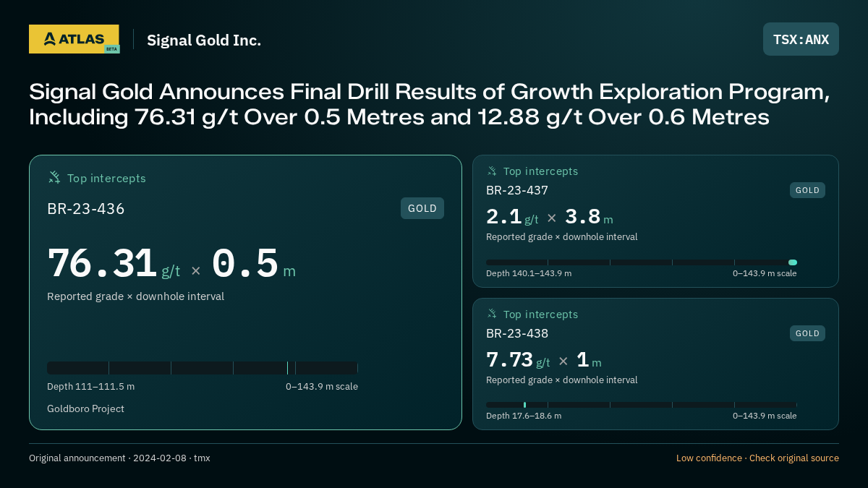This screenshot has height=488, width=868.
Task: Click the GOLD tag on BR-23-438
Action: [x=807, y=333]
